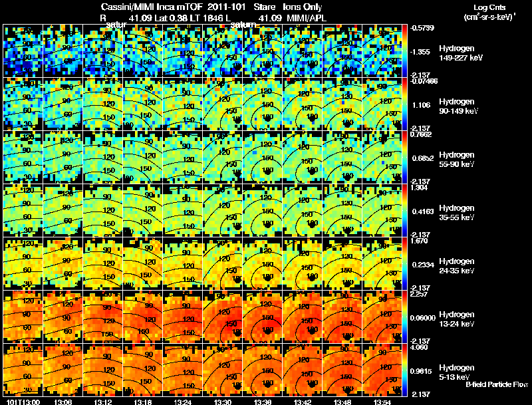
Task: Click the '0.9615' colorbar midpoint value
Action: coord(421,372)
